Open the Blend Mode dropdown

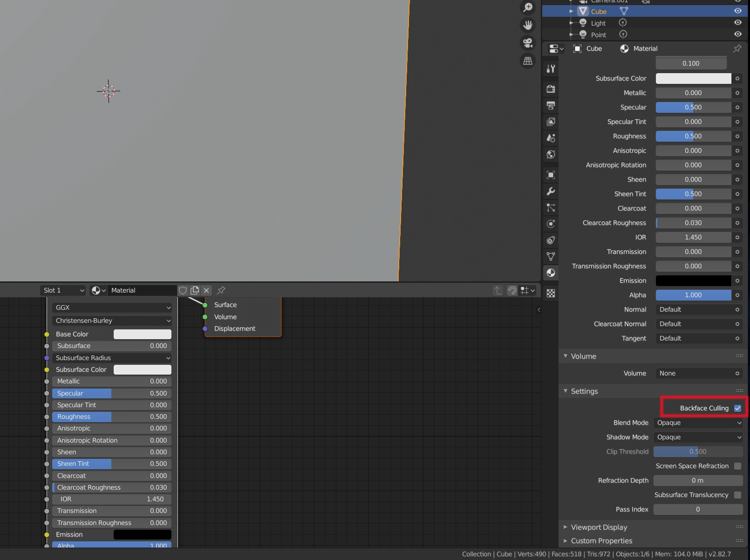(x=698, y=423)
